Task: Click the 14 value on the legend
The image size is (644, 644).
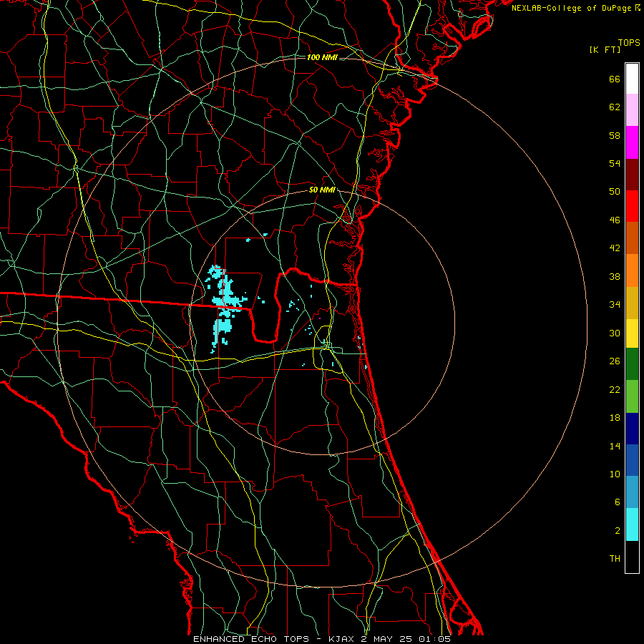Action: point(615,446)
